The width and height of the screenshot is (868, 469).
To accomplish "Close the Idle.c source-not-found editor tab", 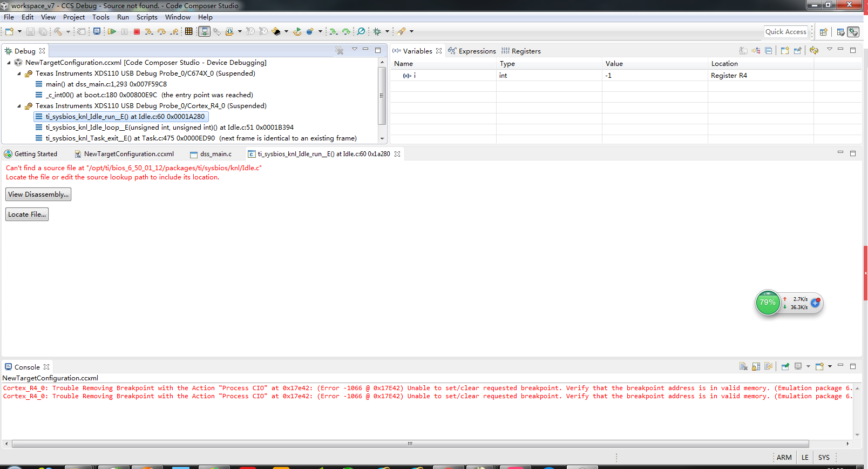I will [397, 154].
